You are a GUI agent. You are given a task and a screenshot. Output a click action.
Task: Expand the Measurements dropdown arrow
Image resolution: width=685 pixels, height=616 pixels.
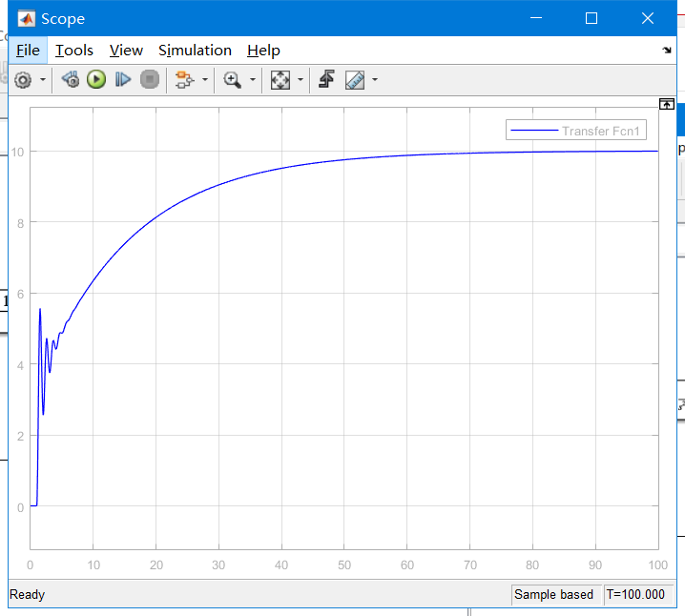[375, 80]
